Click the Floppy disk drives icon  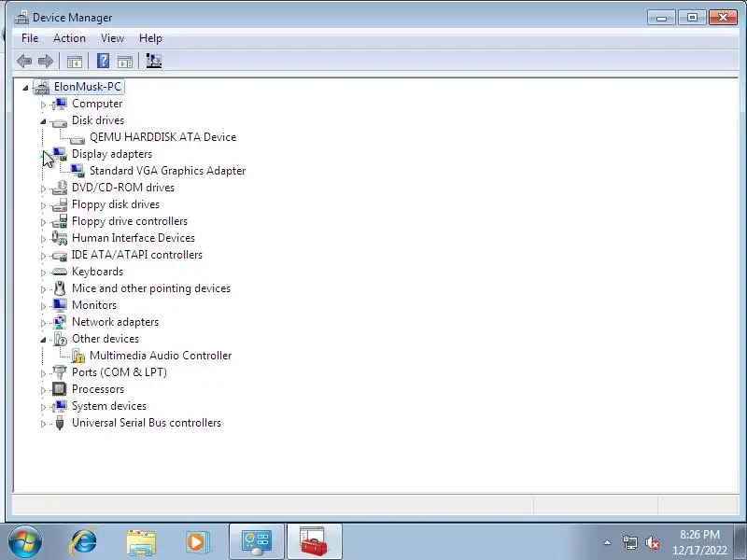click(60, 204)
